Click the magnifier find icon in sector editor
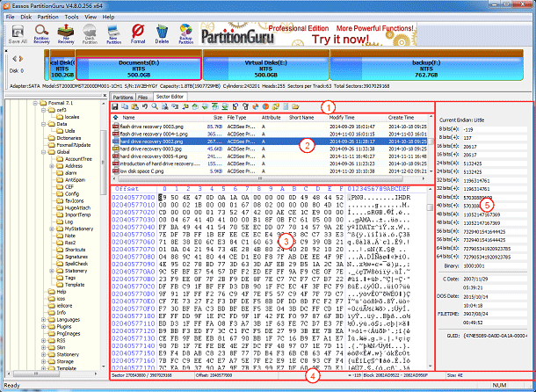Screen dimensions: 536x392 coord(155,106)
